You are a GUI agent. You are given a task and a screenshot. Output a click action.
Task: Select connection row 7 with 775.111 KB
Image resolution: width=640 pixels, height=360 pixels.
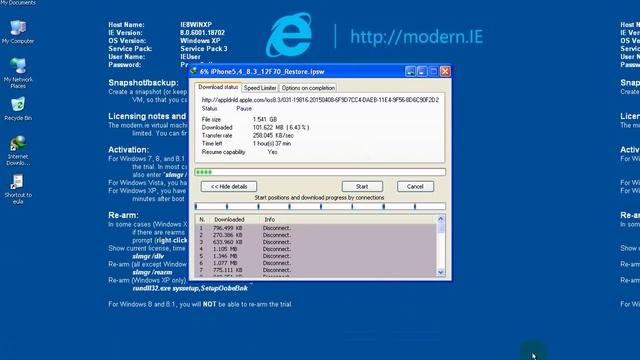(x=316, y=270)
